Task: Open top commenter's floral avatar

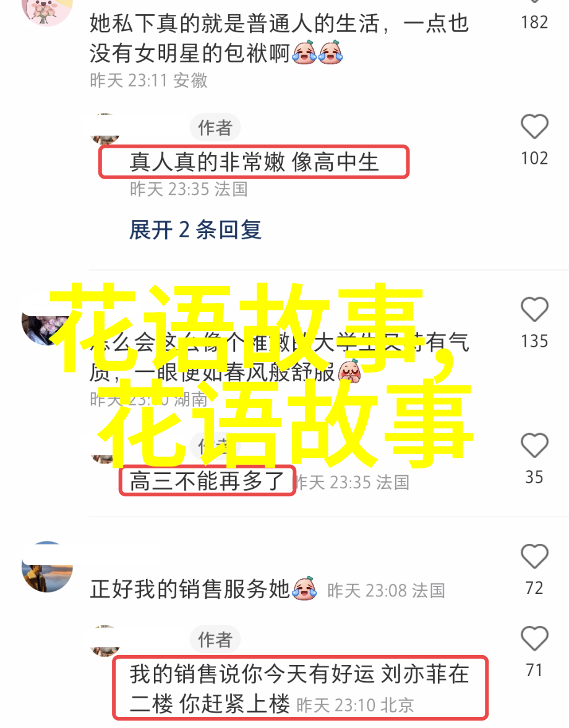Action: (x=47, y=11)
